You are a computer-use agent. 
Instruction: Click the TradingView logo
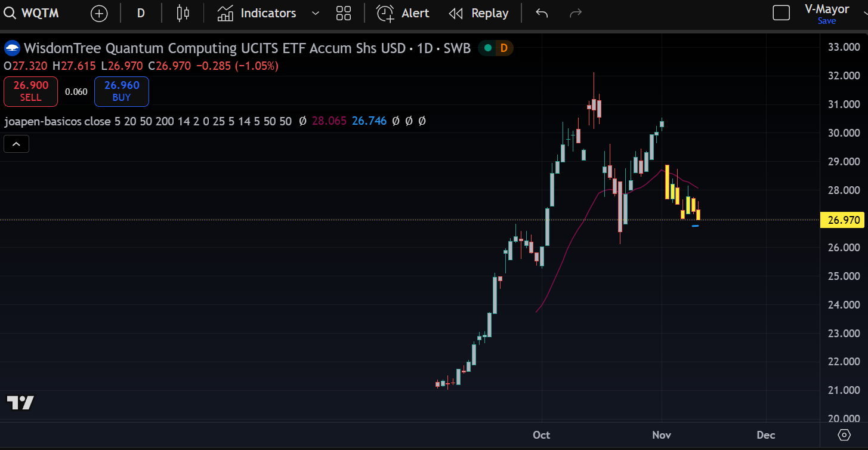tap(20, 403)
